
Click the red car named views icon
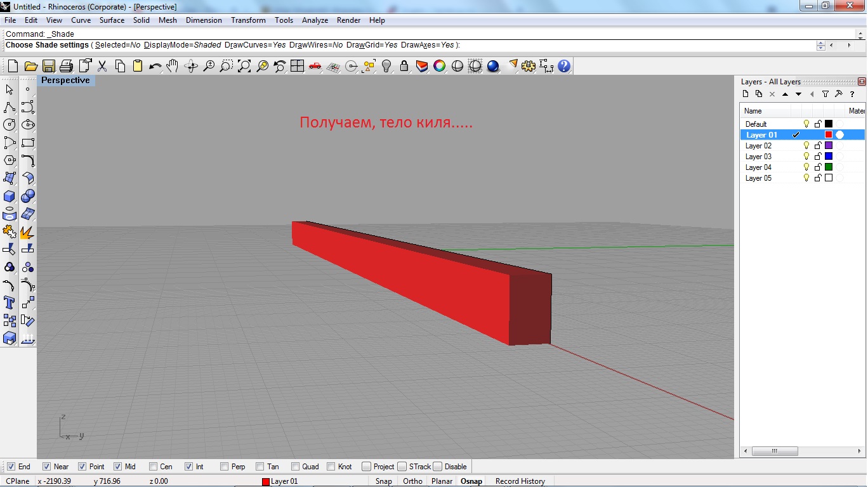click(315, 66)
